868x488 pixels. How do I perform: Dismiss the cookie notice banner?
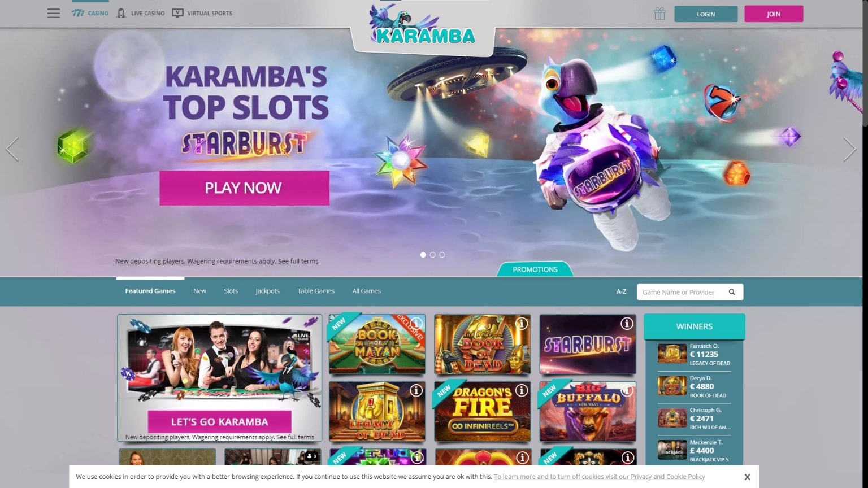tap(747, 477)
